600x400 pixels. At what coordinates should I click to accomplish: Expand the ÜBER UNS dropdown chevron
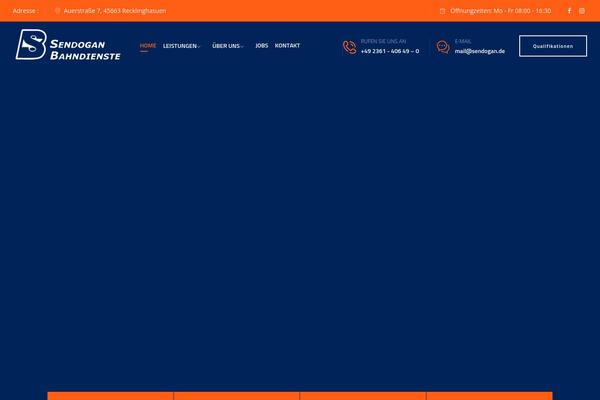pos(242,47)
